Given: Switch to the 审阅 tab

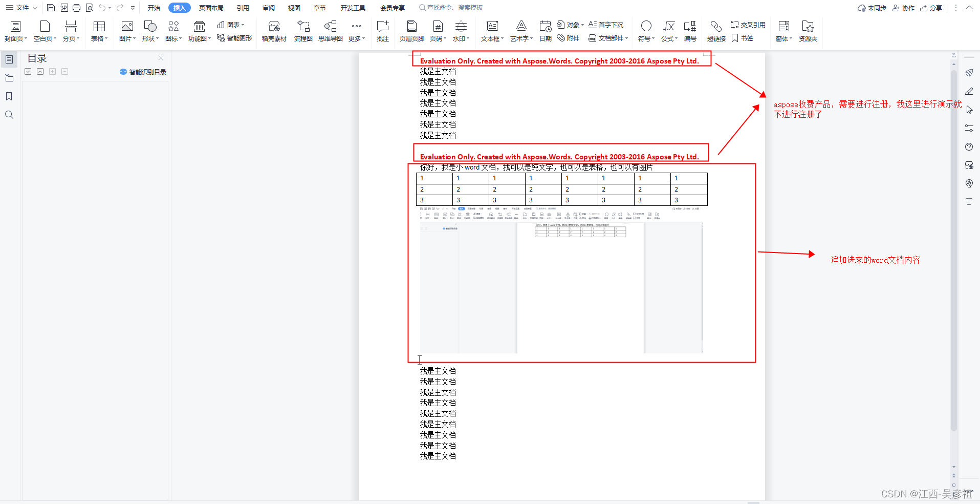Looking at the screenshot, I should tap(269, 8).
